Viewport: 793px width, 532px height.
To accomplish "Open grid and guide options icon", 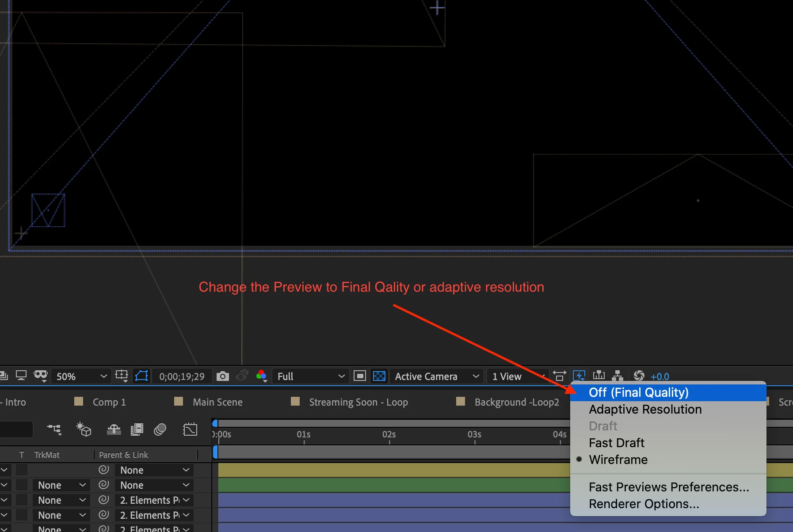I will [122, 376].
